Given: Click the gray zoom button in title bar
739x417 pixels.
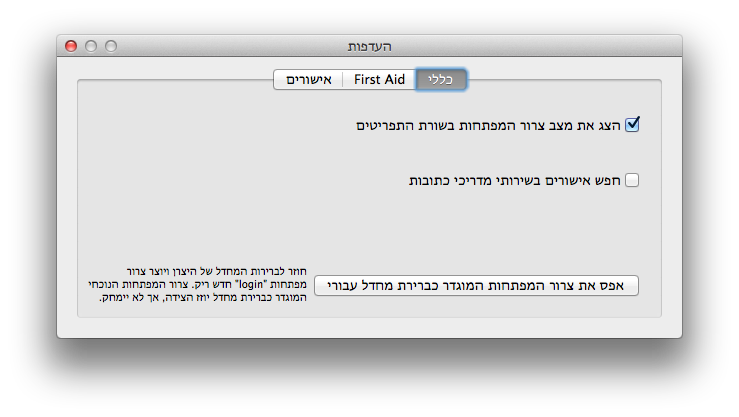Looking at the screenshot, I should [111, 46].
